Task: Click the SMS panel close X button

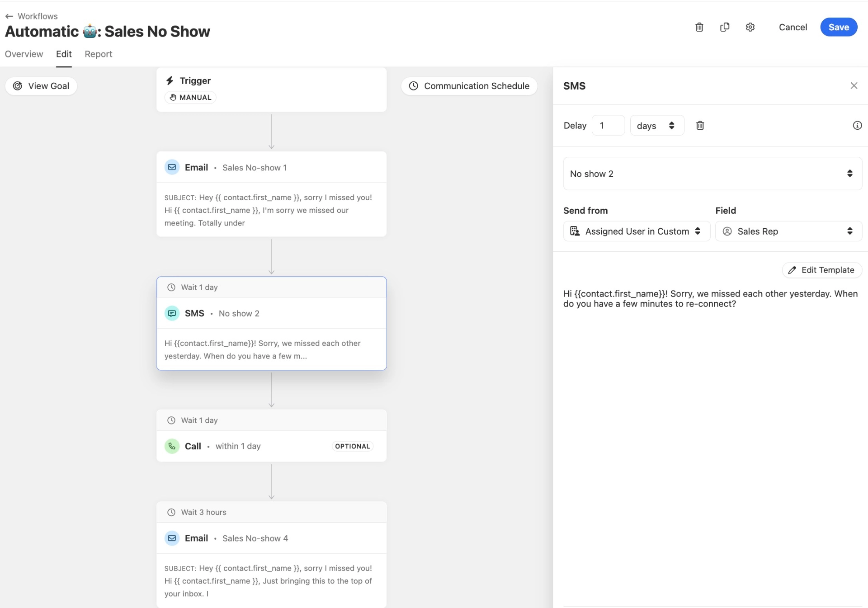Action: tap(854, 86)
